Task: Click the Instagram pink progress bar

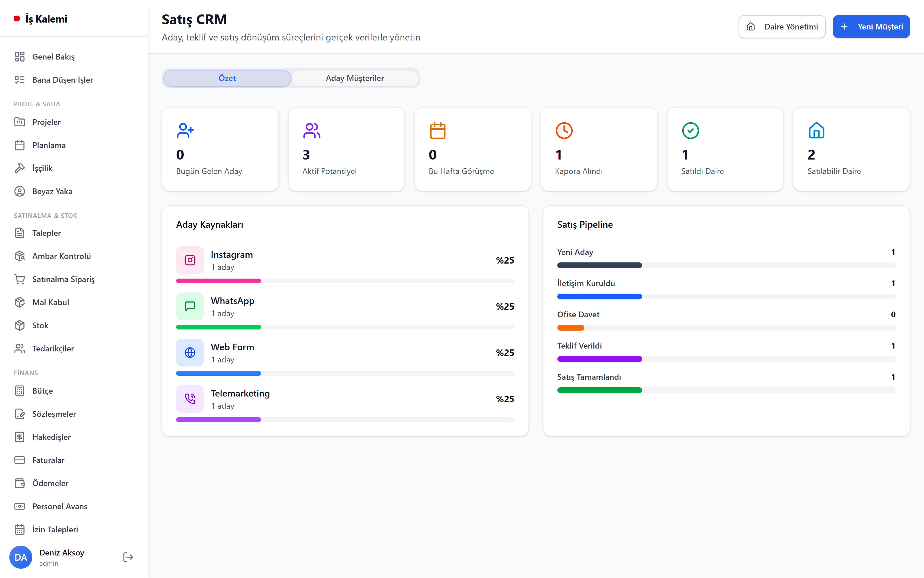Action: click(218, 281)
